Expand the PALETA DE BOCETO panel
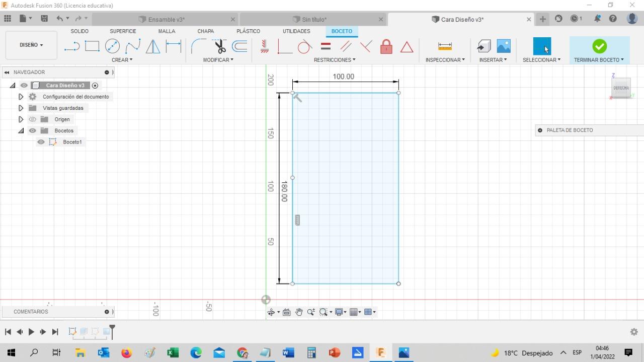Viewport: 644px width, 362px height. tap(540, 130)
